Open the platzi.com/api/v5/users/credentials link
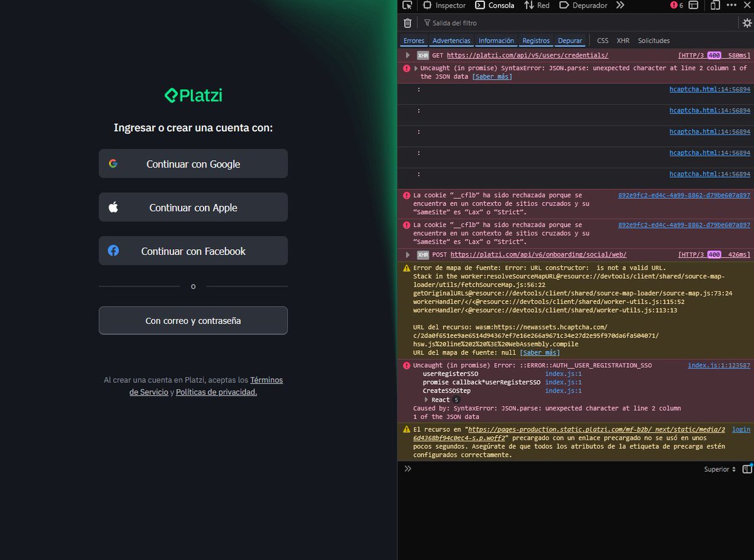 pos(527,55)
